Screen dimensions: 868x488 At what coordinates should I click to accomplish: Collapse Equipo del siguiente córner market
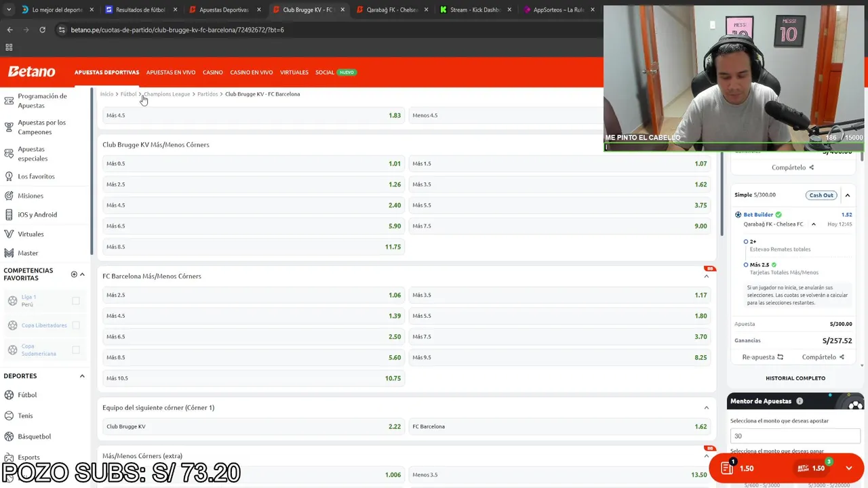coord(706,407)
